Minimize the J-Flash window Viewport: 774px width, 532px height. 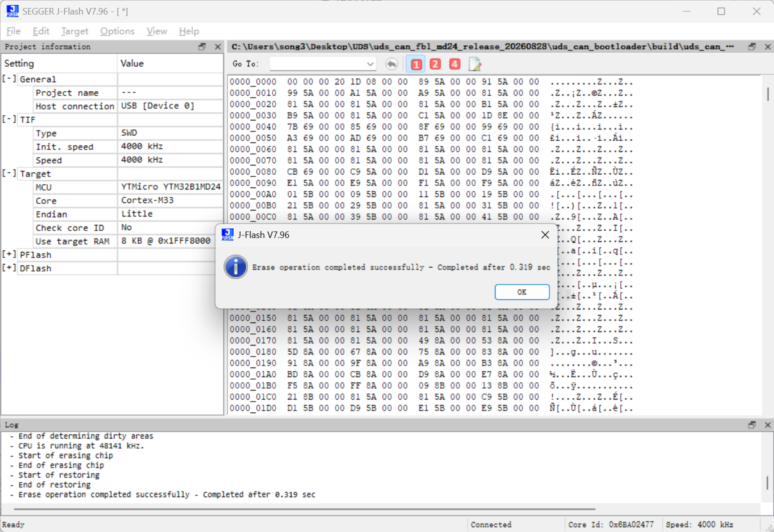coord(686,11)
